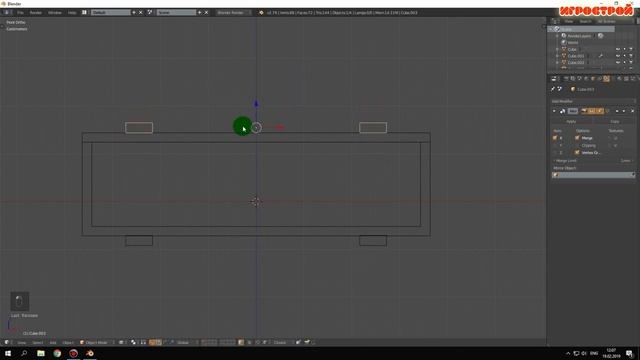640x360 pixels.
Task: Move the Mirror modifier down
Action: [624, 111]
